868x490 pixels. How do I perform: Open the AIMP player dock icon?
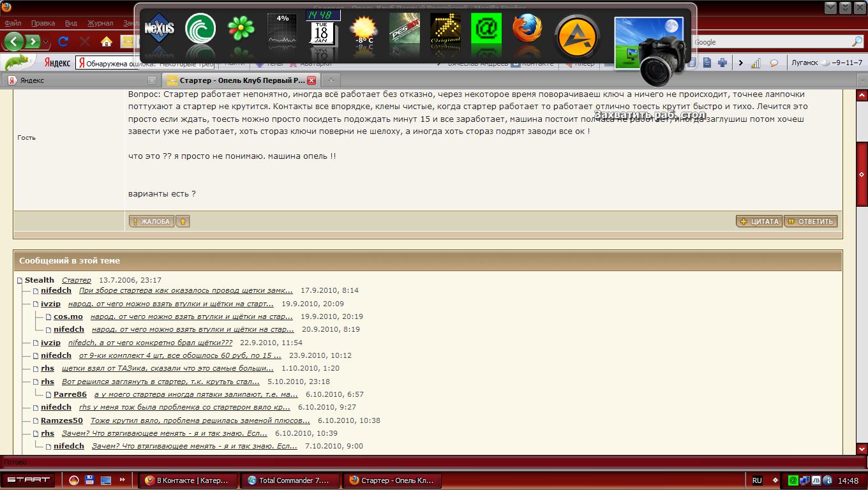click(576, 37)
